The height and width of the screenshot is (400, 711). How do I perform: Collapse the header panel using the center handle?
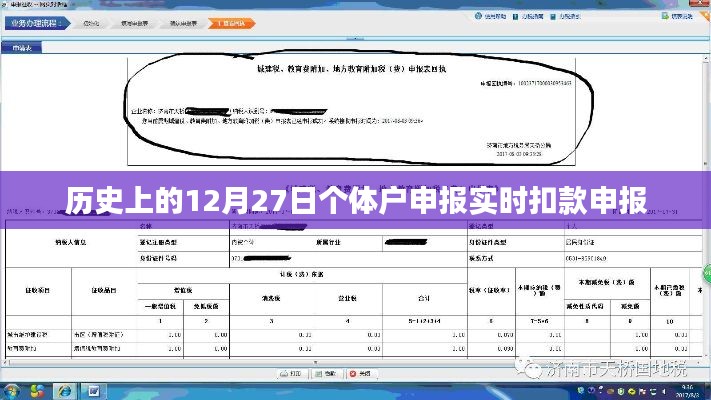point(355,39)
